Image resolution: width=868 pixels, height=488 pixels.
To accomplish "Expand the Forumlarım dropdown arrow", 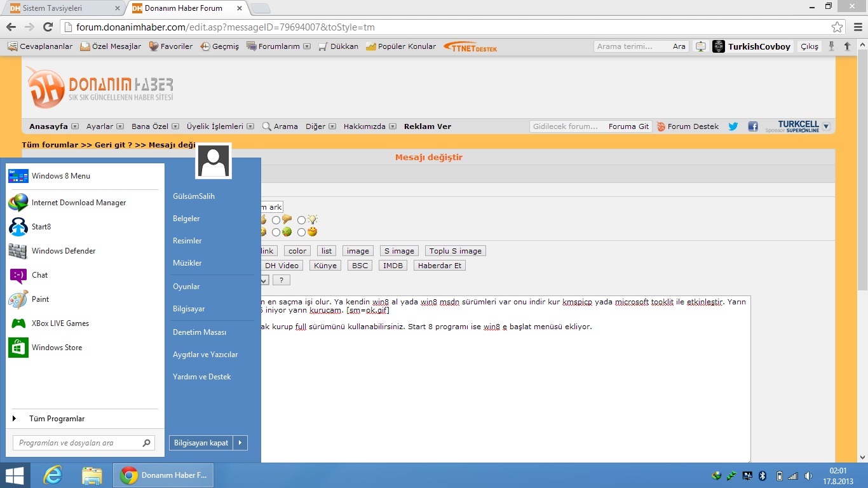I will [307, 46].
